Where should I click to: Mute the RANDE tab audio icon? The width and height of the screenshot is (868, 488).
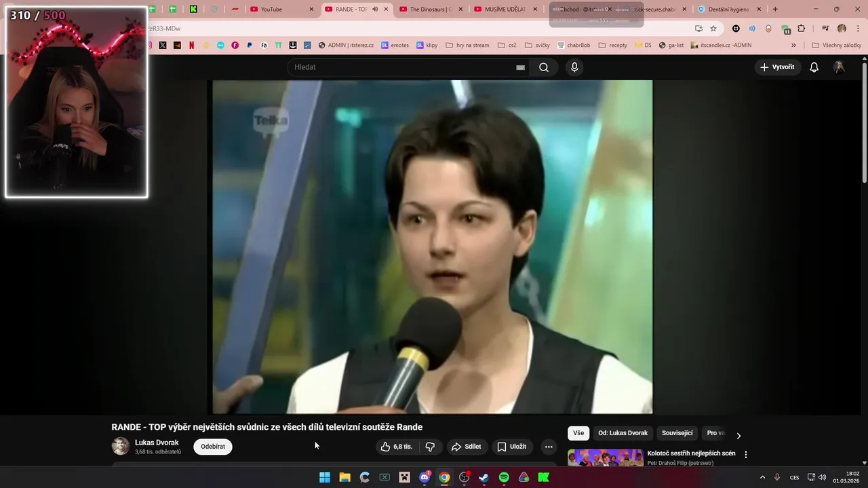click(x=375, y=9)
